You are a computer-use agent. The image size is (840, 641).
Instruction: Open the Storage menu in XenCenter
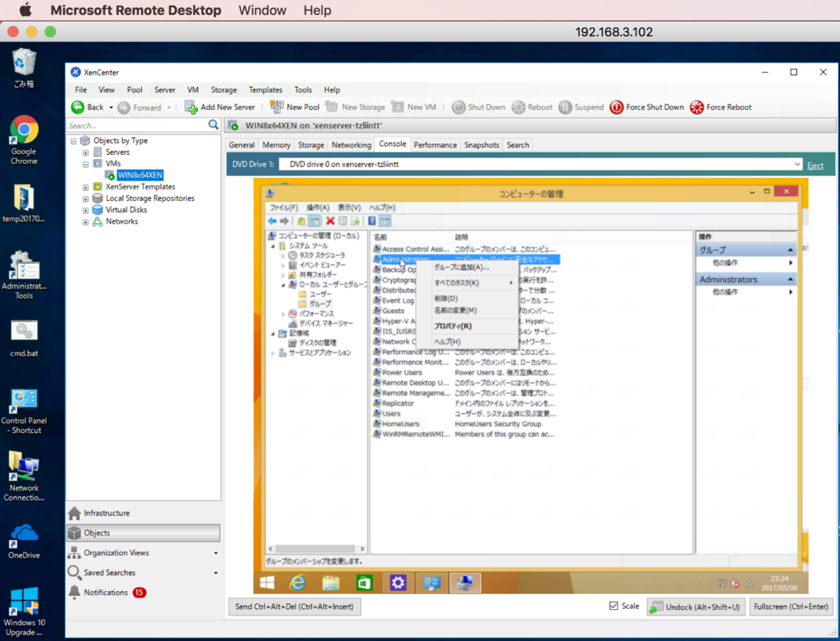(223, 90)
